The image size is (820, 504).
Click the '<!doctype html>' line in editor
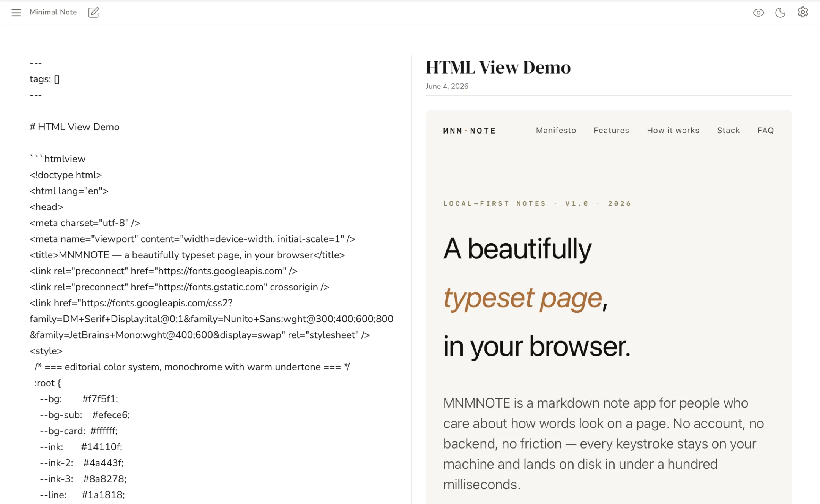pos(66,175)
